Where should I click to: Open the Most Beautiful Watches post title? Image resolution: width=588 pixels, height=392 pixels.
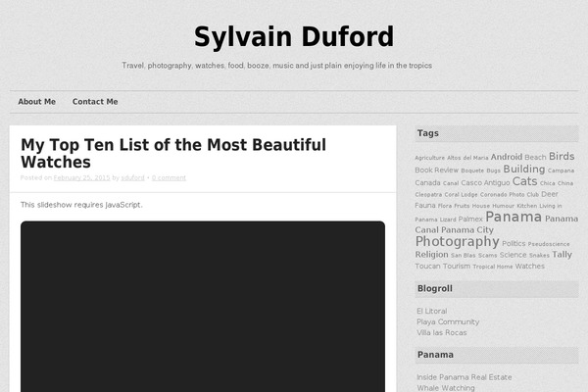[x=173, y=154]
